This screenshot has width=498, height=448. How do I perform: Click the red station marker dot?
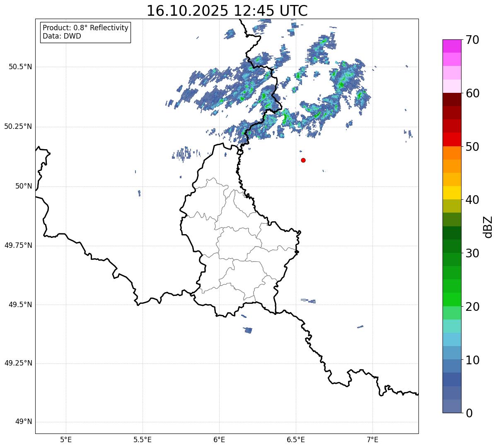click(303, 160)
